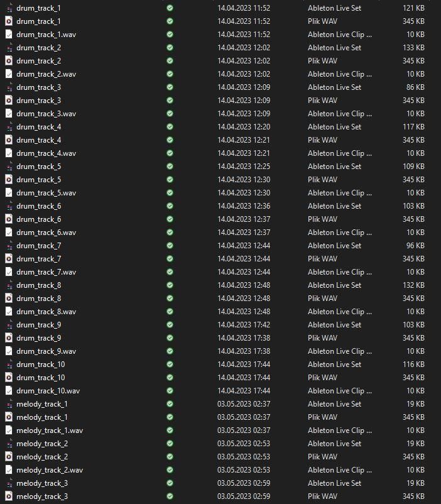The height and width of the screenshot is (504, 441).
Task: Click the Live Set icon of drum_track_5
Action: click(x=9, y=166)
